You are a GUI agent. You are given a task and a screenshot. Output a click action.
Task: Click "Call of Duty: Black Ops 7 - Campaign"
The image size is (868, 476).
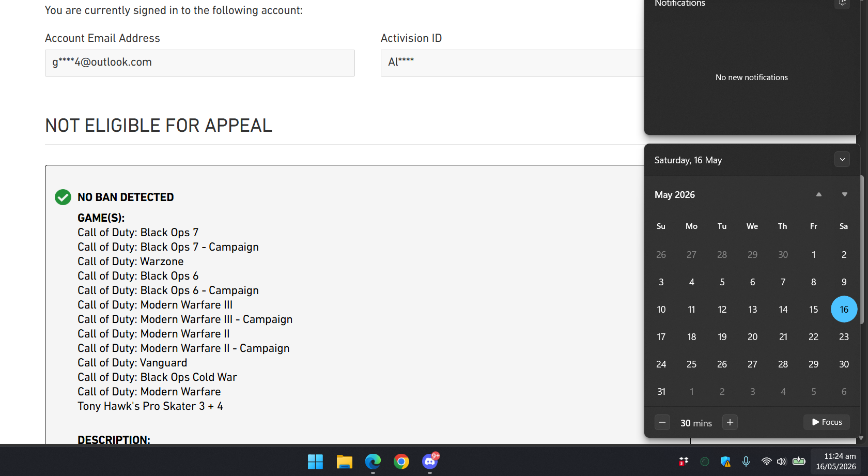168,247
